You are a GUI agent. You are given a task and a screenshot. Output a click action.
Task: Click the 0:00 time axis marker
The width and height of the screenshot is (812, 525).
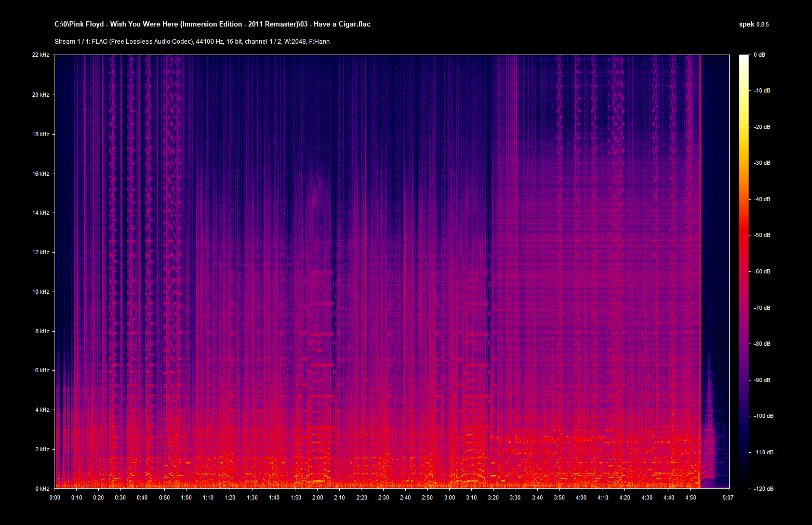[x=55, y=497]
